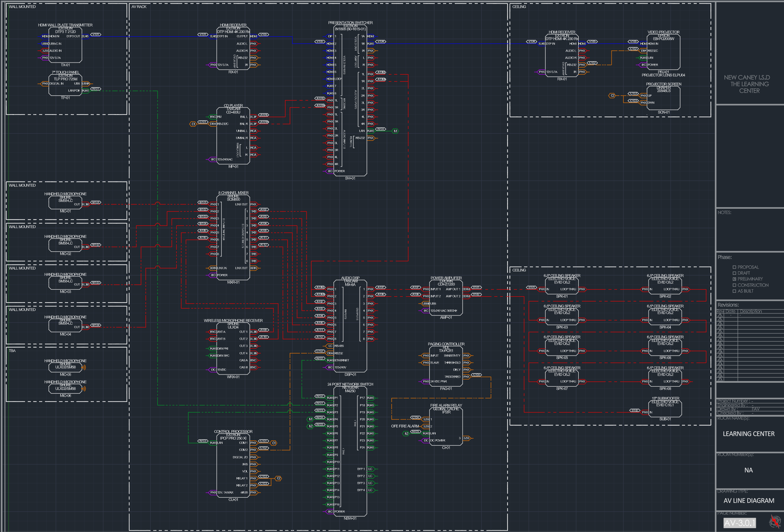Click the AV LINE DIAGRAM drawing type text

pyautogui.click(x=748, y=501)
